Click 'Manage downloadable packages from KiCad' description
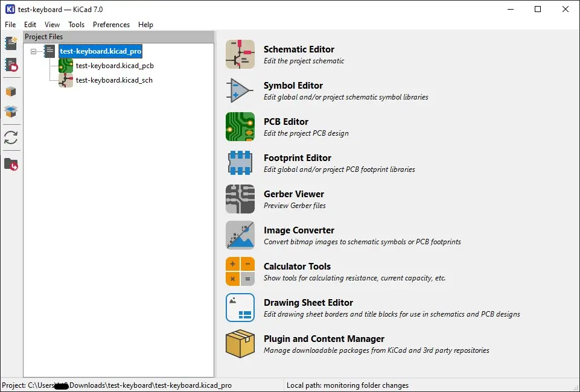 click(x=376, y=350)
